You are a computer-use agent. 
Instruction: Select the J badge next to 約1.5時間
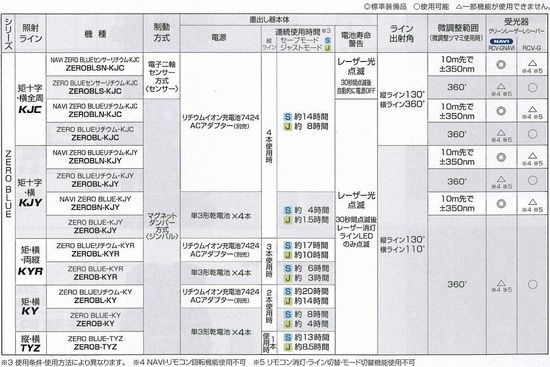[x=288, y=220]
